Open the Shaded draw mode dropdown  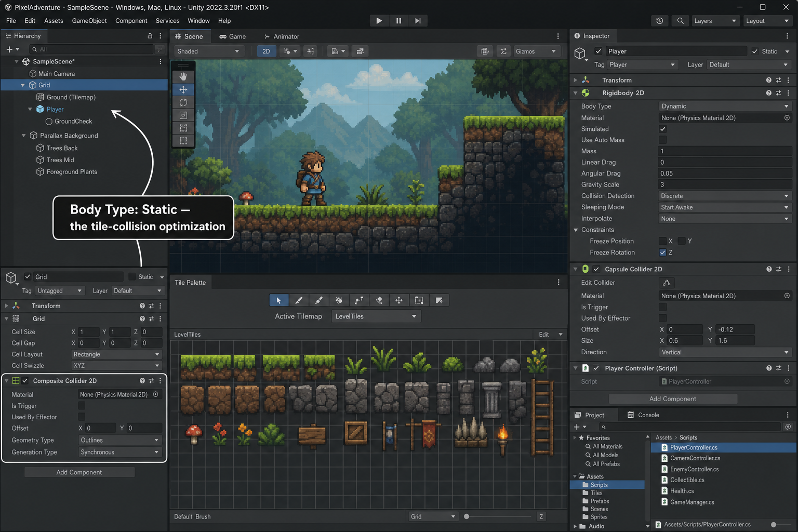pyautogui.click(x=208, y=51)
